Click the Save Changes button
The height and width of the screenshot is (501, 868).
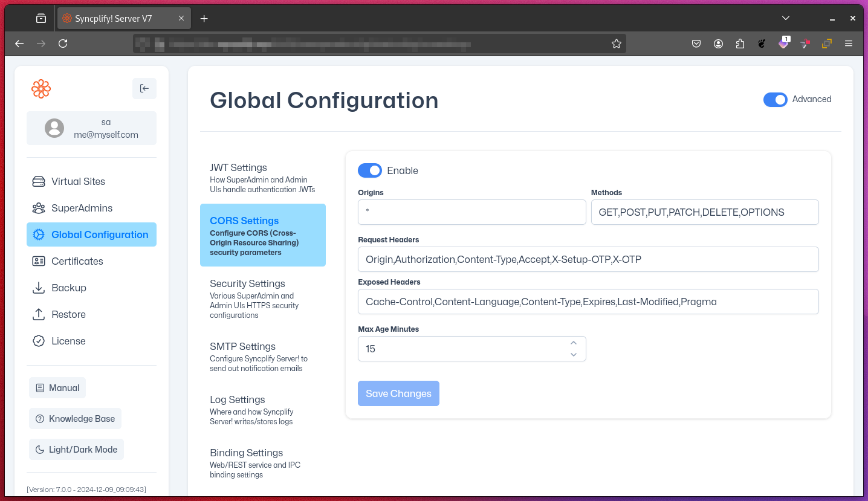pyautogui.click(x=398, y=393)
